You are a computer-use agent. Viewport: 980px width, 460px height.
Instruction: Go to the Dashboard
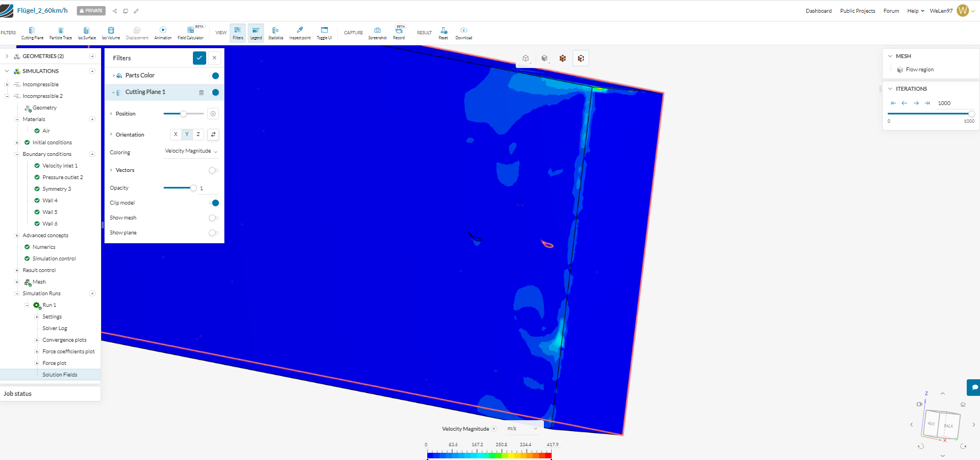tap(819, 11)
